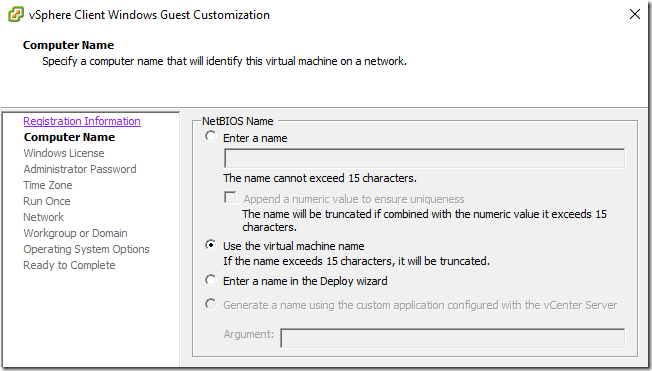Click the 'Computer Name' page heading
The height and width of the screenshot is (371, 652).
(68, 45)
